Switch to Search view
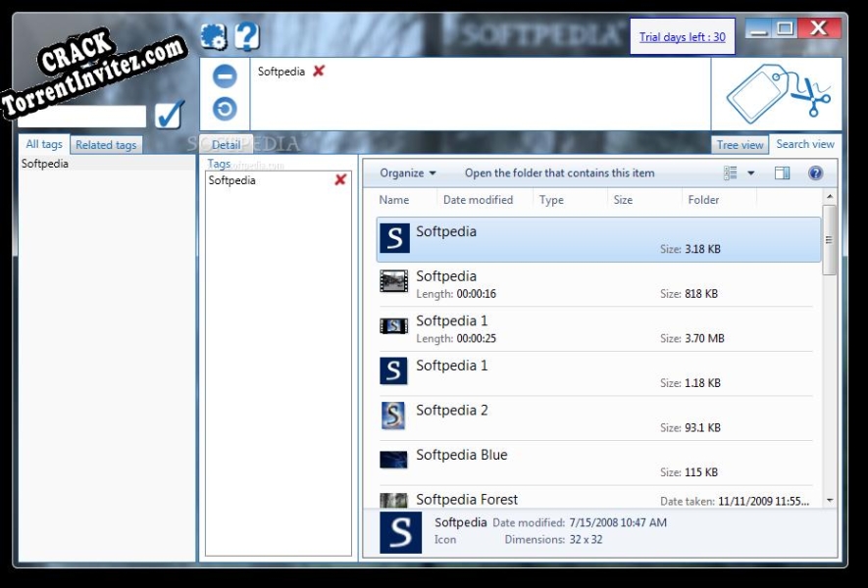Viewport: 868px width, 588px height. coord(804,144)
